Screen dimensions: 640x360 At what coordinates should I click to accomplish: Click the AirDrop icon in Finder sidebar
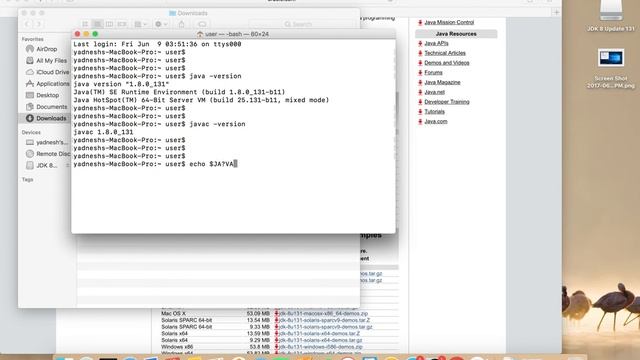30,49
